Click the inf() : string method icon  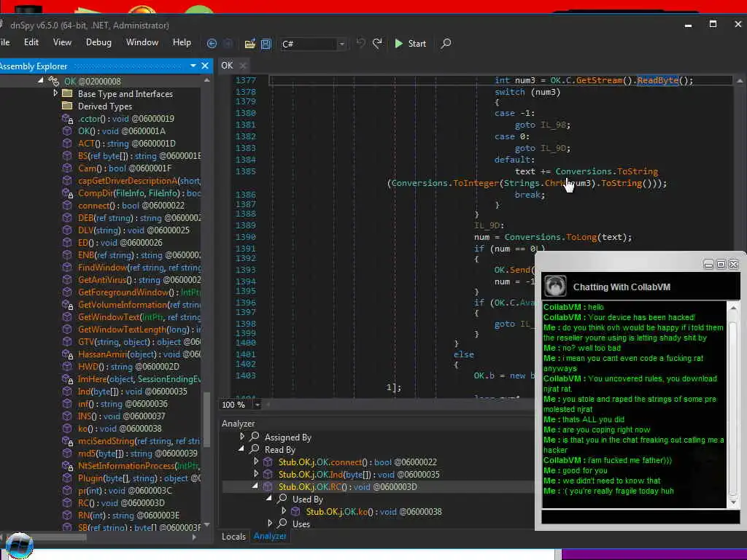pos(67,403)
